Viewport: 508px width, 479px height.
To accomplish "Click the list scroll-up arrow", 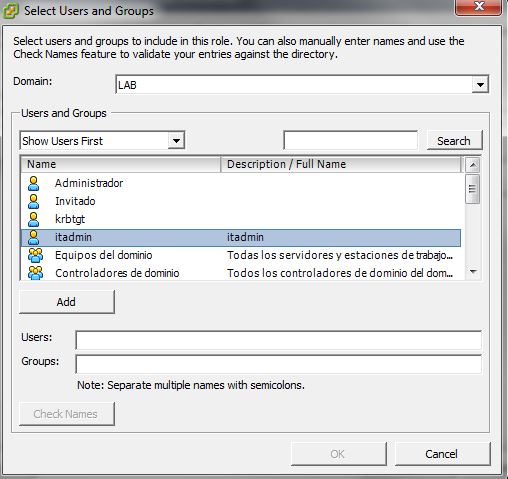I will (x=473, y=165).
